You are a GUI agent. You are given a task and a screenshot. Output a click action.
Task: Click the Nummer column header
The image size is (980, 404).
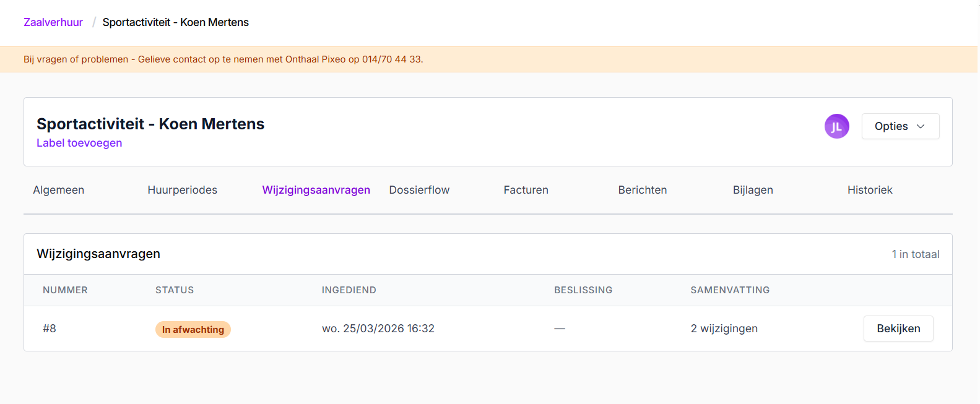pyautogui.click(x=65, y=290)
